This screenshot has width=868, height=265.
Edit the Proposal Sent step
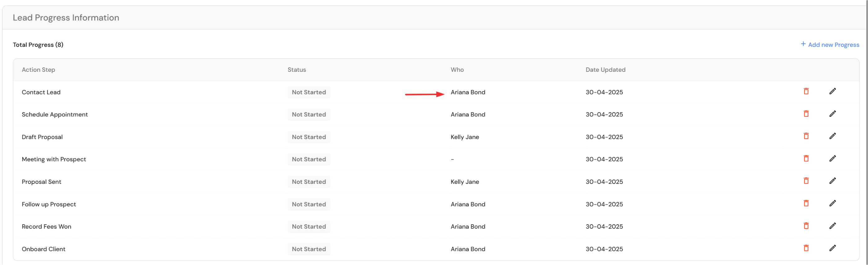(x=832, y=181)
